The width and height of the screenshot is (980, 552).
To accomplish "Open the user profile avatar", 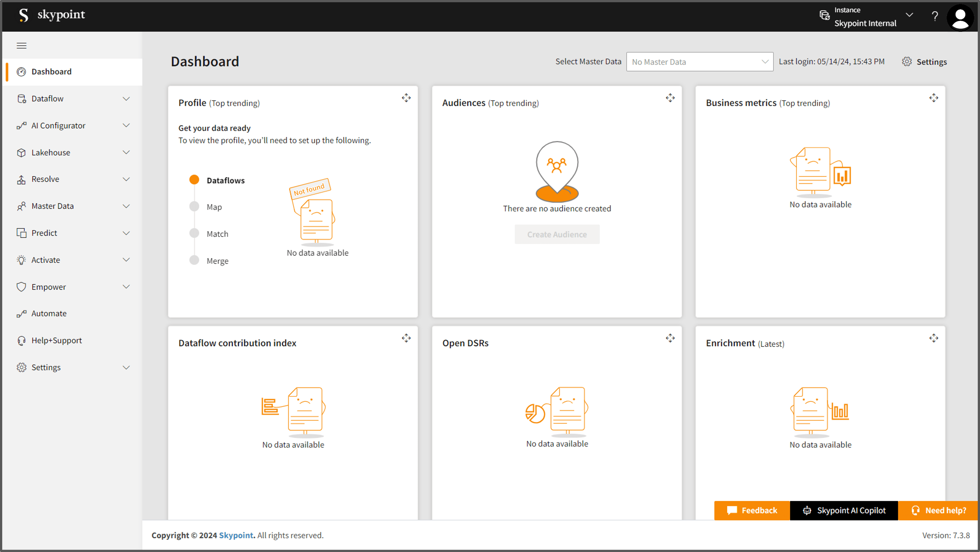I will pyautogui.click(x=960, y=17).
